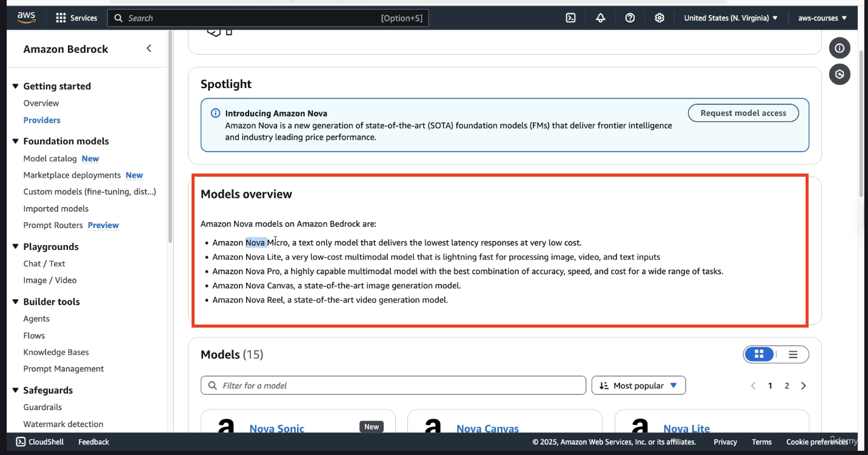Click the AWS logo home icon

pos(26,18)
